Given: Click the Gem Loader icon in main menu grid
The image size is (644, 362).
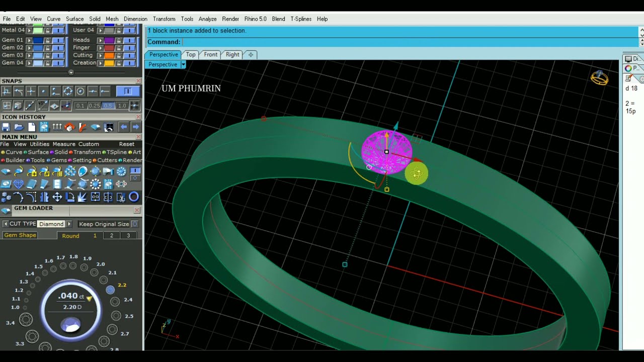Looking at the screenshot, I should [x=5, y=171].
